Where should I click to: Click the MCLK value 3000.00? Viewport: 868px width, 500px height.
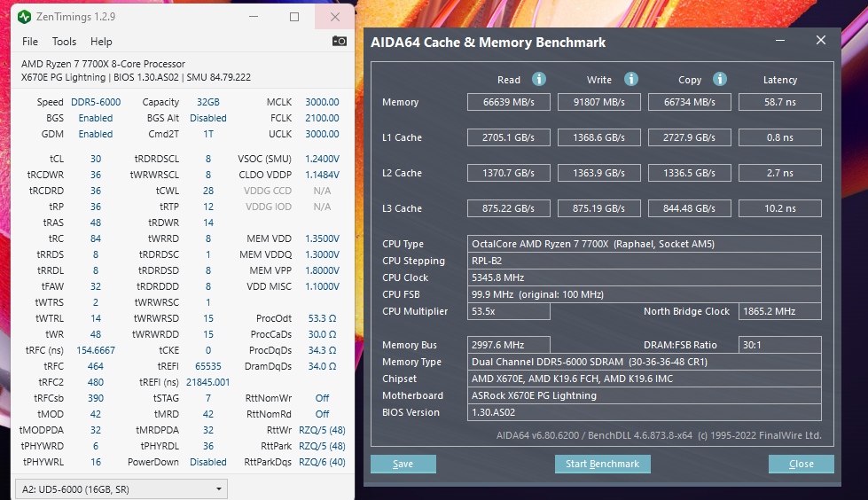[322, 102]
